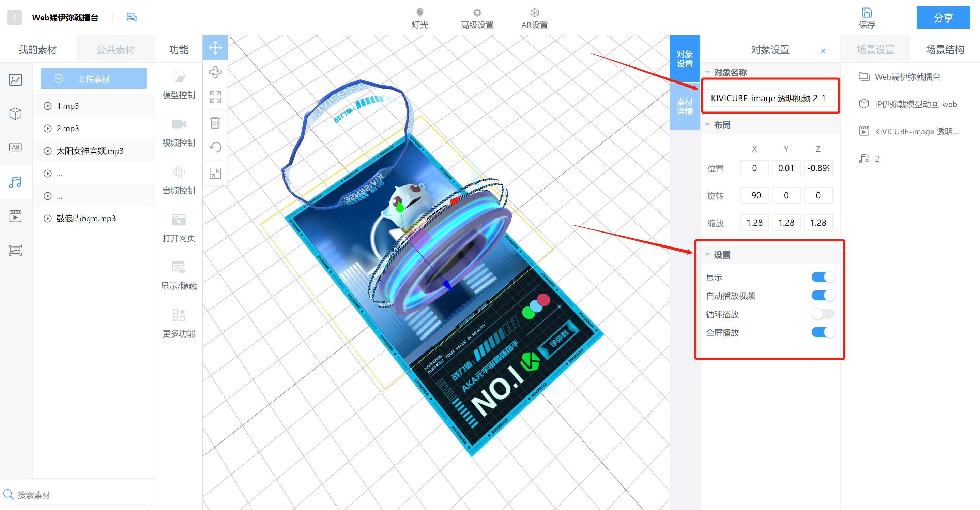The height and width of the screenshot is (510, 980).
Task: Click the delete trash tool
Action: (x=215, y=122)
